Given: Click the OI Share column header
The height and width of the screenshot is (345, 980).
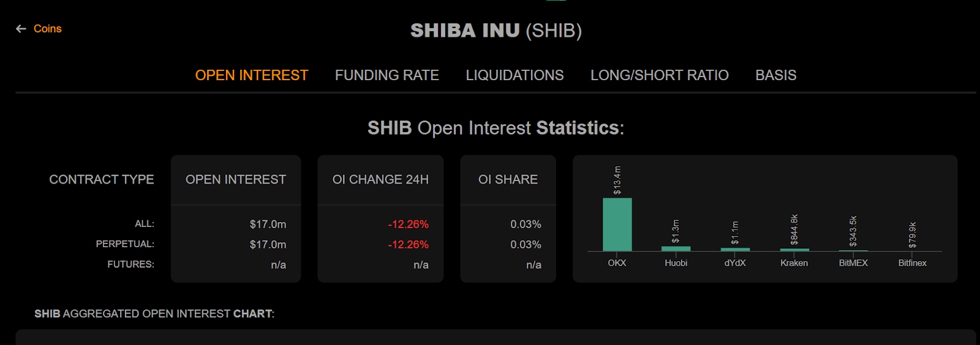Looking at the screenshot, I should coord(508,179).
